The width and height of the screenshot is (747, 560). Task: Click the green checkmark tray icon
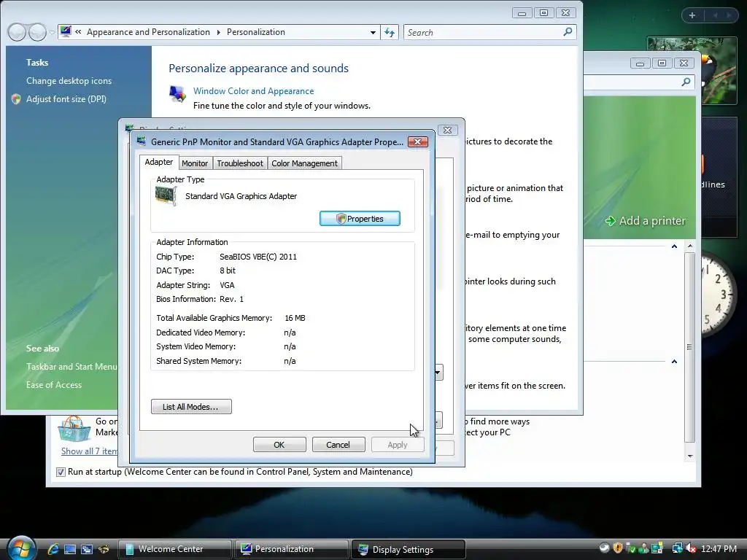click(x=631, y=548)
